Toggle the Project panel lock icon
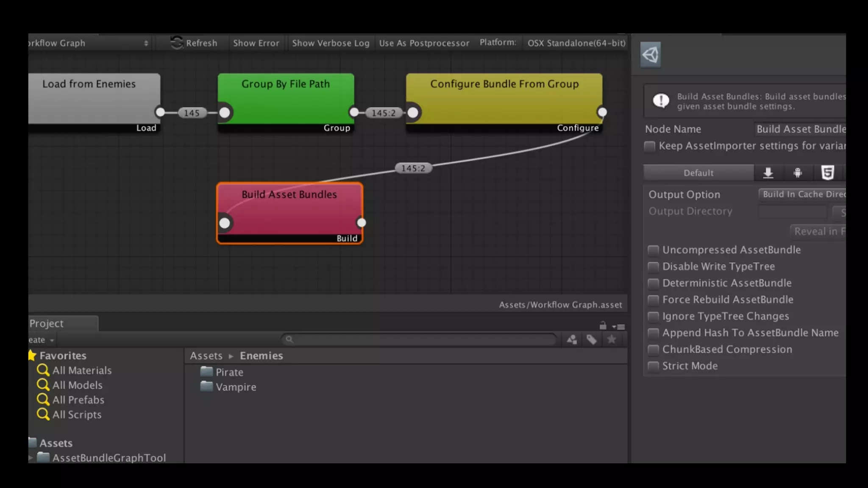This screenshot has width=868, height=488. coord(603,326)
